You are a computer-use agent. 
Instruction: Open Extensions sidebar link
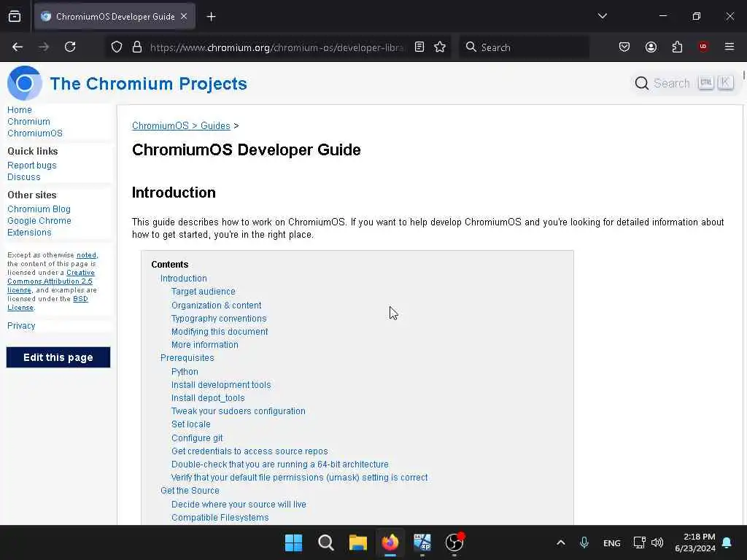[29, 233]
